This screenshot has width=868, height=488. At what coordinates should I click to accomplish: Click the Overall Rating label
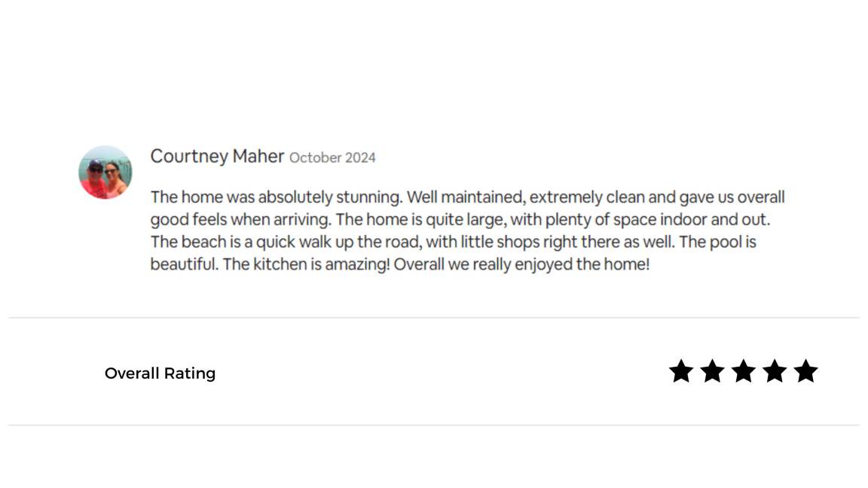click(160, 374)
